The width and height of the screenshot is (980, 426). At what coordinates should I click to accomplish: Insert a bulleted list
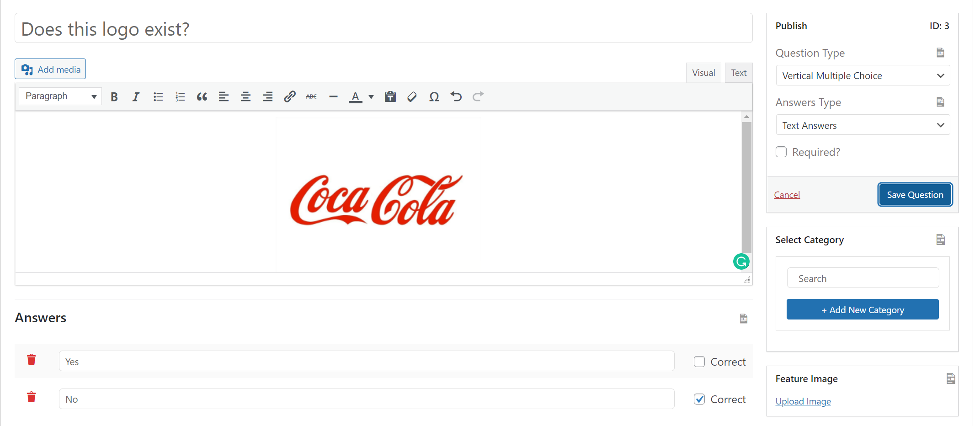tap(158, 96)
